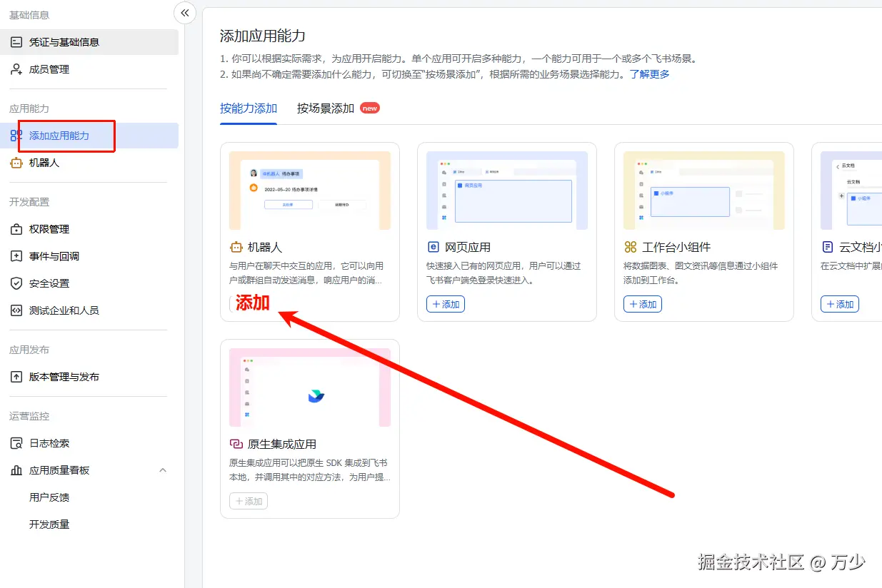The height and width of the screenshot is (588, 882).
Task: Add the 网页应用 capability
Action: click(x=446, y=304)
